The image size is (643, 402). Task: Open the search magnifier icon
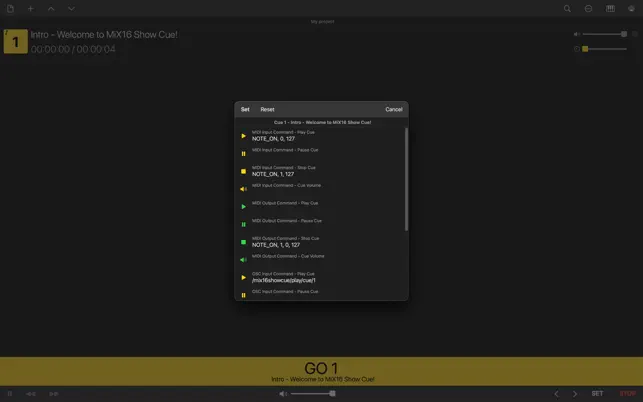pyautogui.click(x=567, y=9)
